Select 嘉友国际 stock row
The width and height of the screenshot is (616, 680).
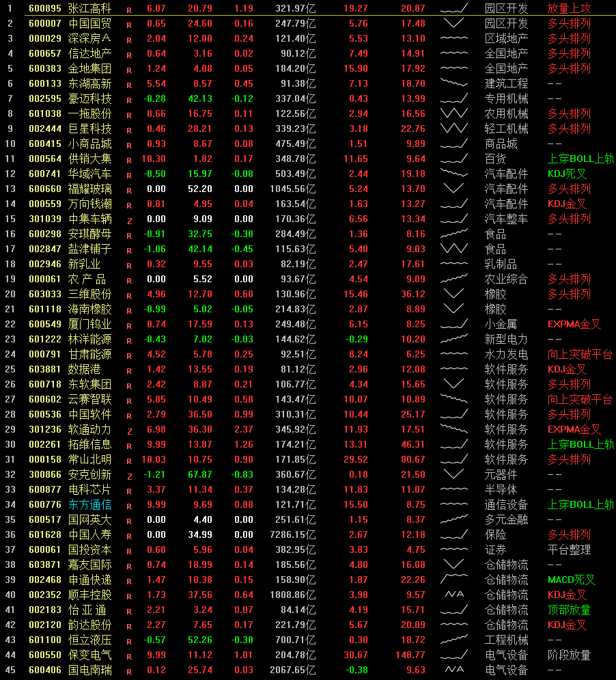(308, 565)
